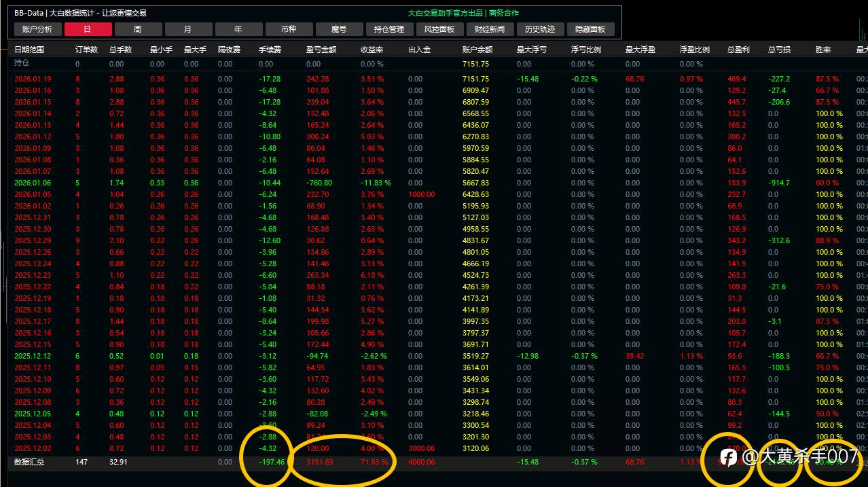
Task: Switch to the 年 yearly statistics tab
Action: tap(238, 29)
